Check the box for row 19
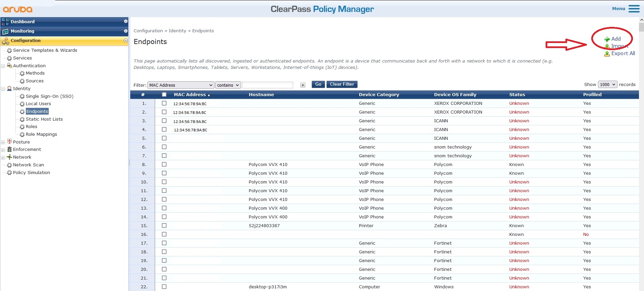This screenshot has width=644, height=291. click(164, 260)
